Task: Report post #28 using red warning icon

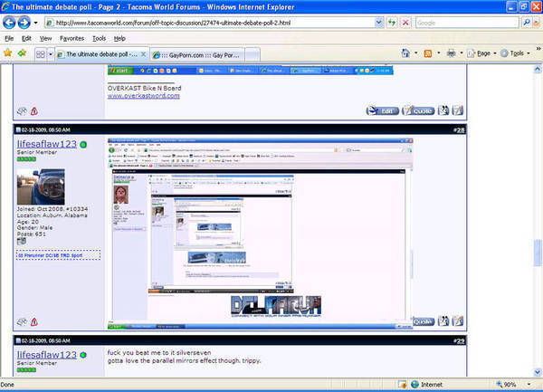Action: point(34,321)
